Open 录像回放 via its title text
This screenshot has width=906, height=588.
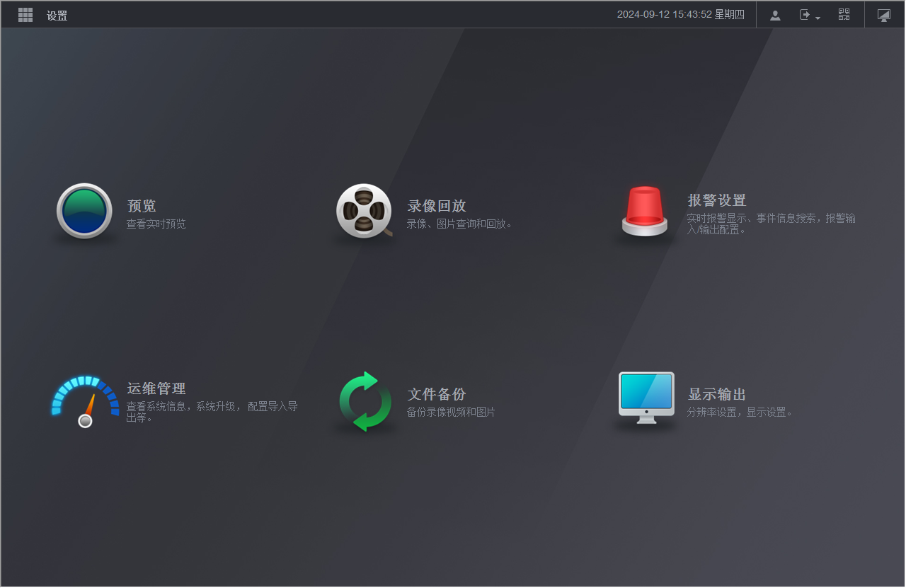tap(437, 206)
